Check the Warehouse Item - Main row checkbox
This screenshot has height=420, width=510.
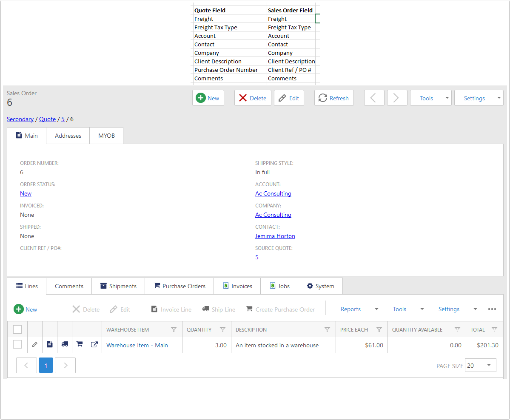[x=17, y=344]
